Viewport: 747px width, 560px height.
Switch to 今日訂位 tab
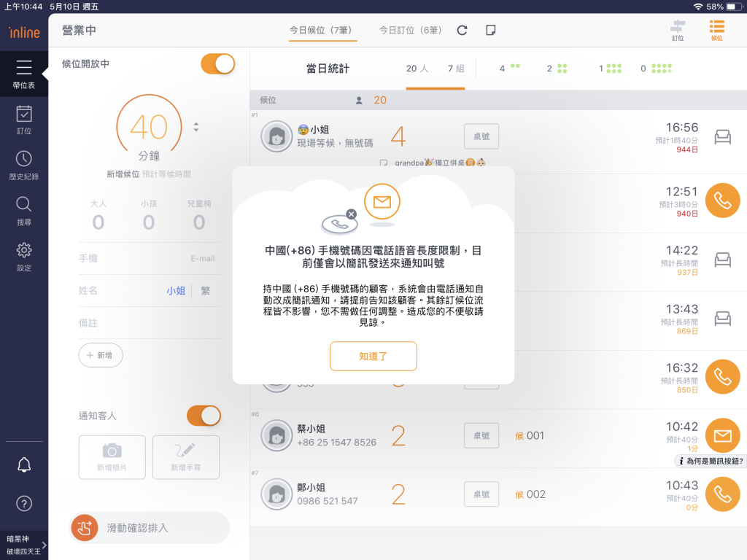(410, 31)
